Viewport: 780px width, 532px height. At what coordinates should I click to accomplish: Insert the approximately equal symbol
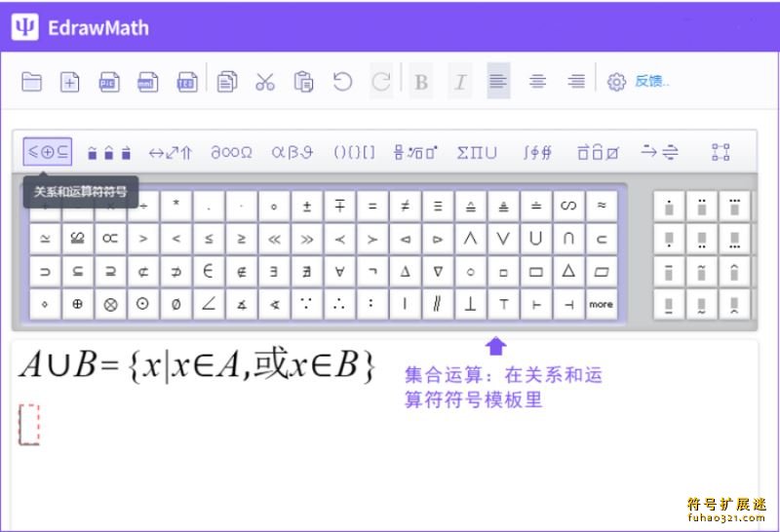pyautogui.click(x=602, y=207)
